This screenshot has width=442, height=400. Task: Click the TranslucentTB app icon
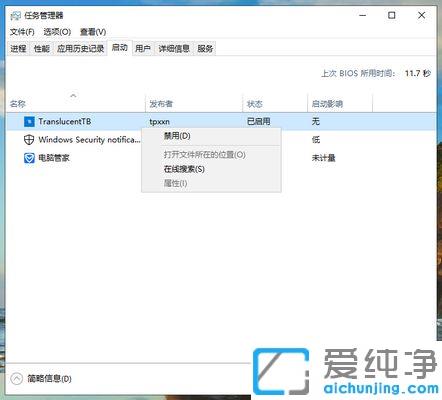click(x=29, y=122)
